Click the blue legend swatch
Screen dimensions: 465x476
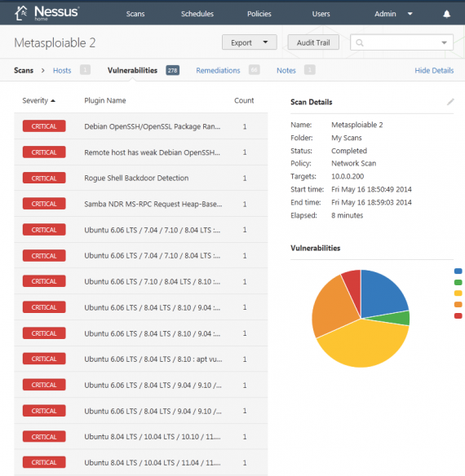click(x=458, y=271)
